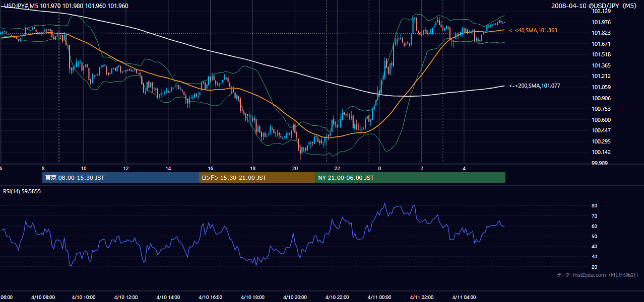The width and height of the screenshot is (644, 302).
Task: Click the 80 level on RSI scale
Action: point(594,206)
